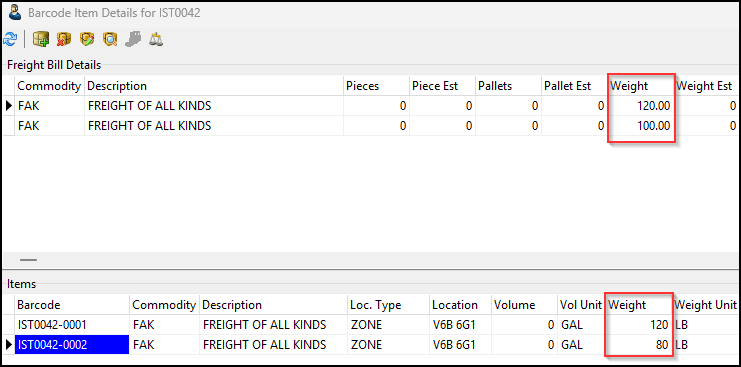
Task: Sort freight bill details by Description header
Action: [x=214, y=86]
